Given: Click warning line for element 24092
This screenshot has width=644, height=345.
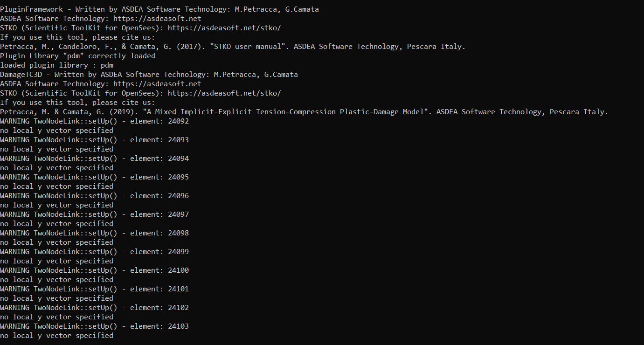Looking at the screenshot, I should [95, 121].
